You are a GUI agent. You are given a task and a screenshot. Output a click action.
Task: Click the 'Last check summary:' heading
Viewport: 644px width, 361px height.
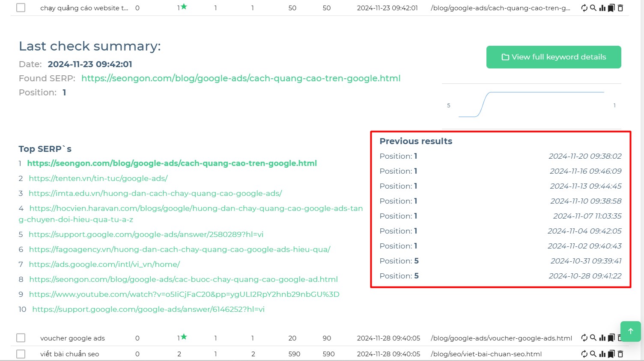coord(90,46)
